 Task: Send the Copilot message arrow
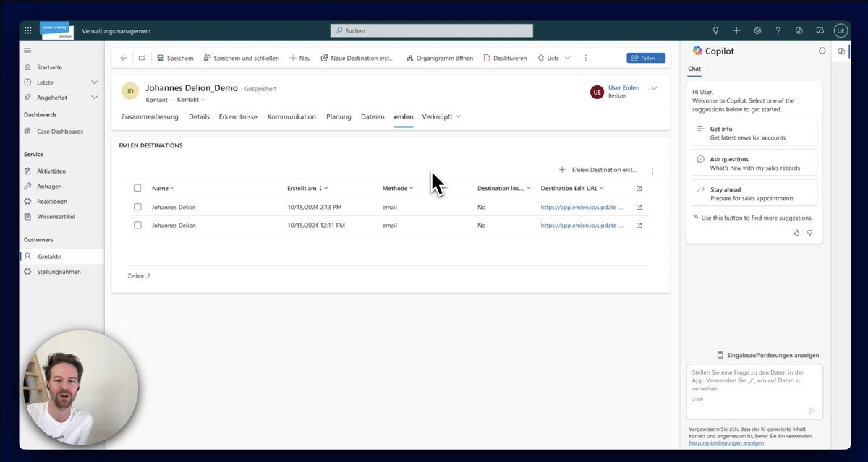tap(812, 410)
